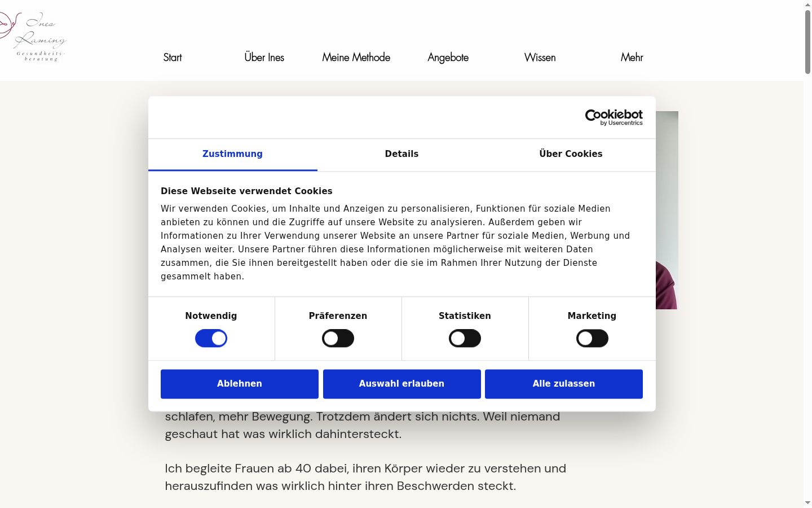This screenshot has height=508, width=812.
Task: Accept all with Alle zulassen
Action: point(564,384)
